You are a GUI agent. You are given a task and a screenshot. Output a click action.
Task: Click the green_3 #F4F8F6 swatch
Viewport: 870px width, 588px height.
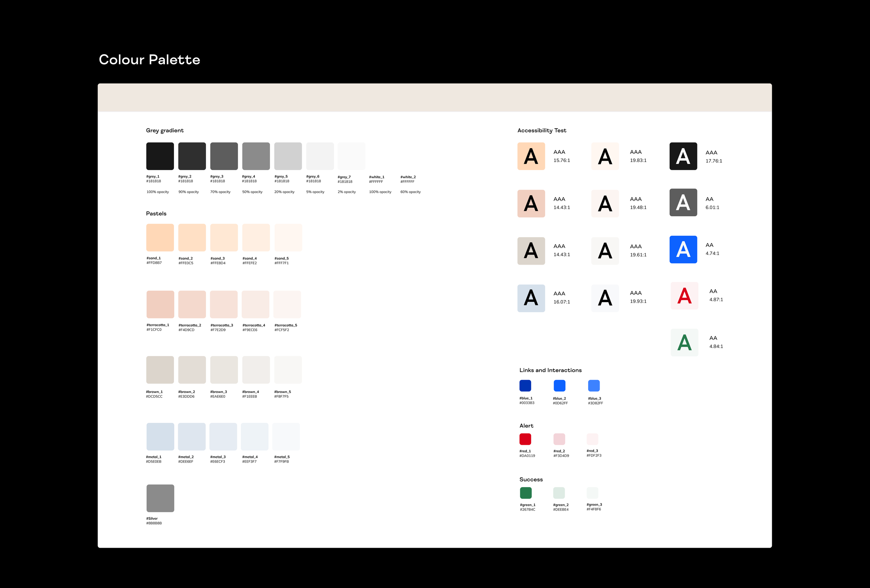point(592,493)
